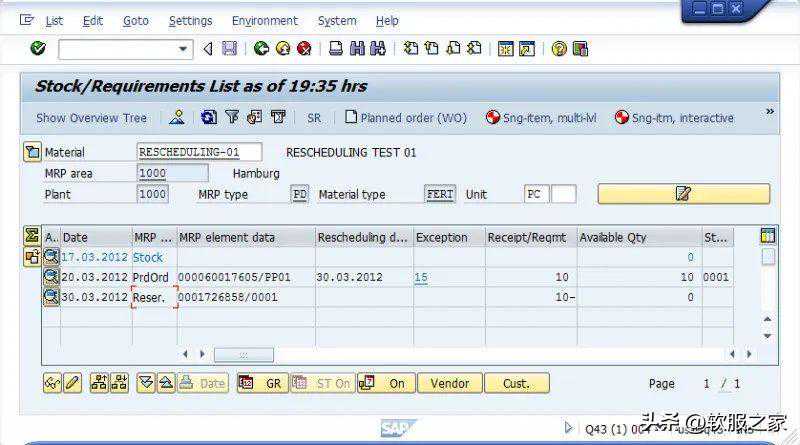The width and height of the screenshot is (800, 445).
Task: Click the Vendor button
Action: click(449, 383)
